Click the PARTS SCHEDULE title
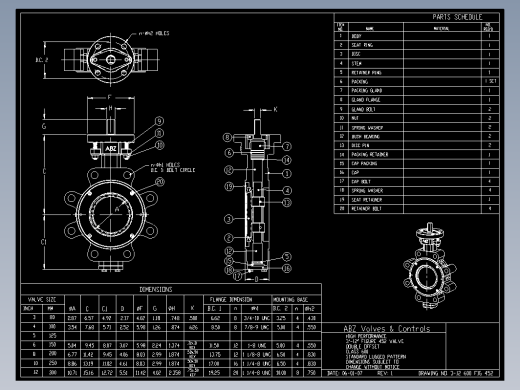The width and height of the screenshot is (520, 390). click(x=457, y=17)
